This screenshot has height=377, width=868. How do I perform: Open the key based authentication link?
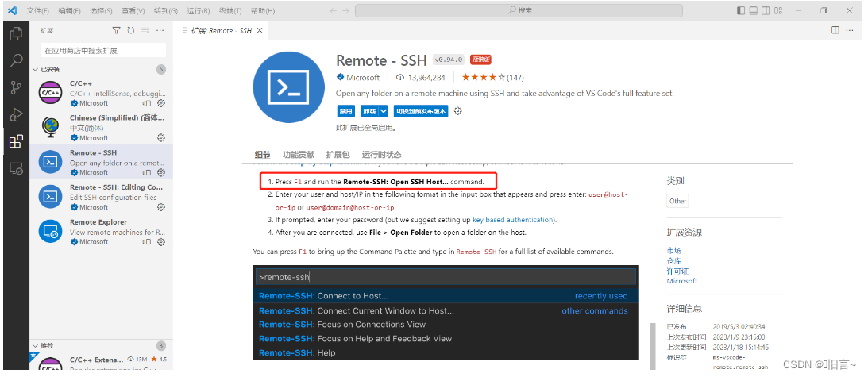[x=512, y=220]
